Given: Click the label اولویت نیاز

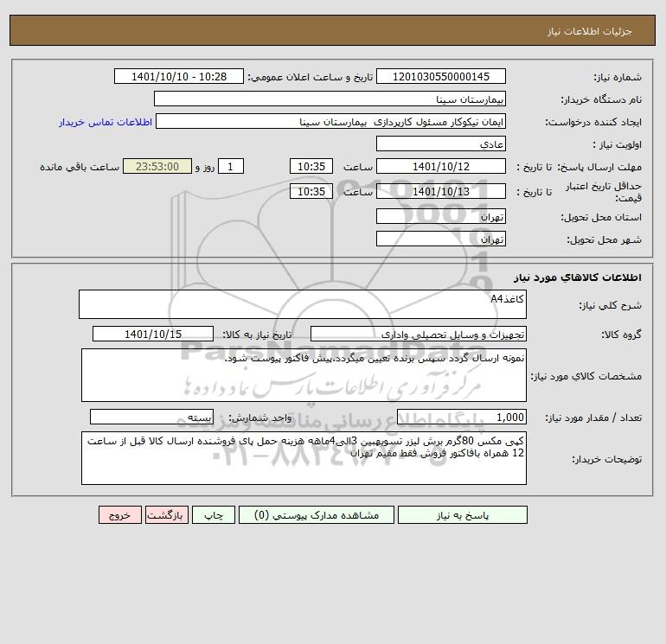Looking at the screenshot, I should click(618, 144).
